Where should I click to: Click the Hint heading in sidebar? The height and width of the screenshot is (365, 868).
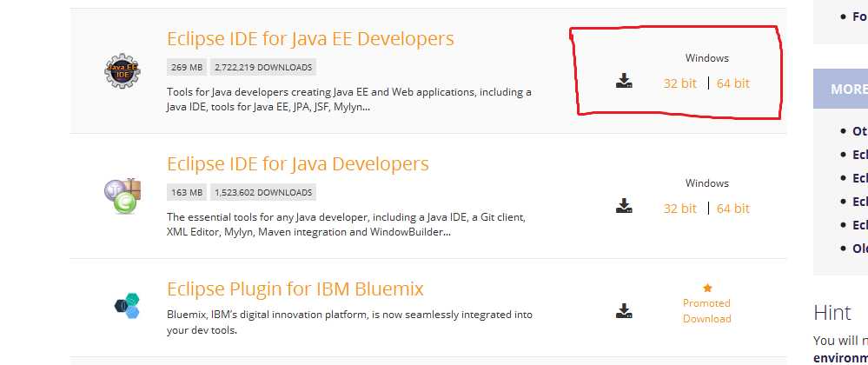[x=832, y=313]
